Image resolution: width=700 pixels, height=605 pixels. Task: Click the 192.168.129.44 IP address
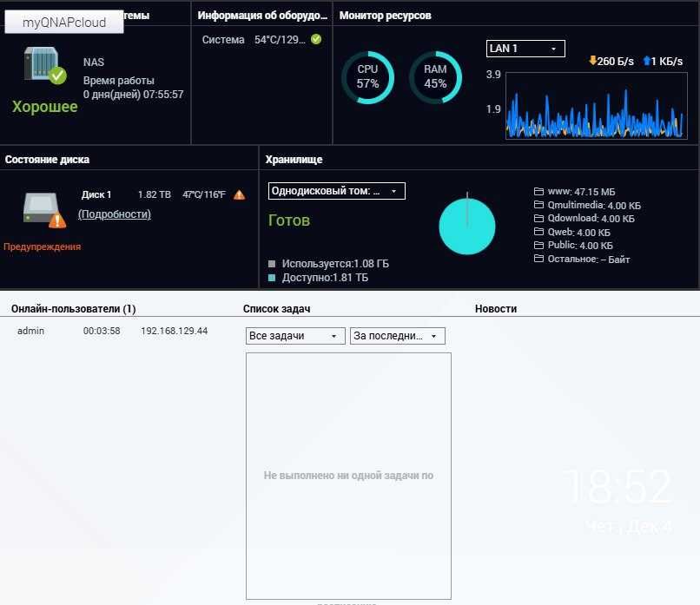[174, 331]
